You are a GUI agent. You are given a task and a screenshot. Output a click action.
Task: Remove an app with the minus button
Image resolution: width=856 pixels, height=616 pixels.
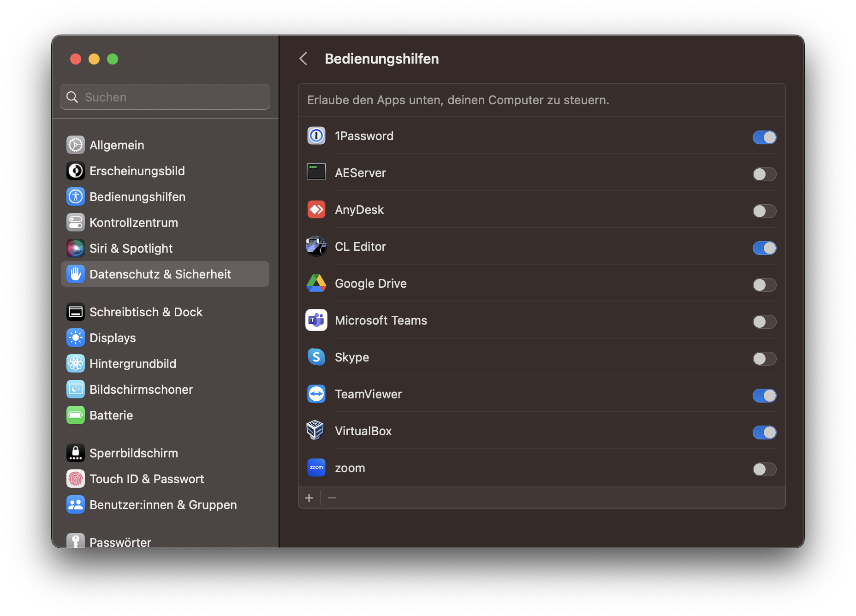click(x=332, y=498)
